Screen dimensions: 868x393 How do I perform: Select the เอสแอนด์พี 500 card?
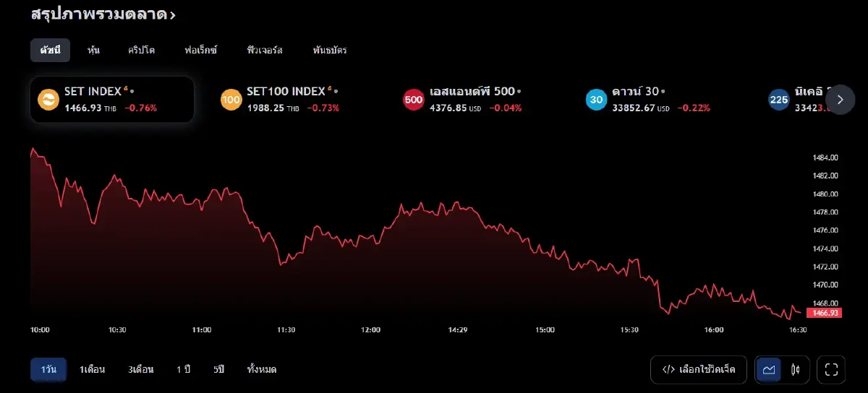477,100
